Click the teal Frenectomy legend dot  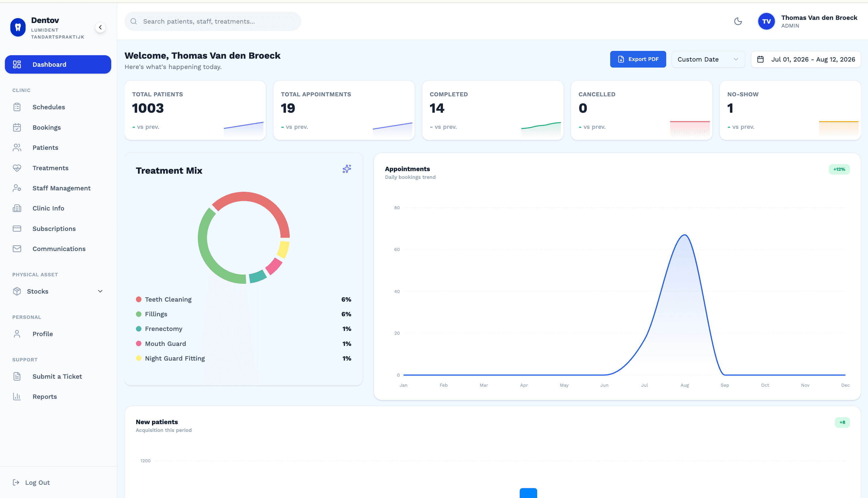[139, 329]
